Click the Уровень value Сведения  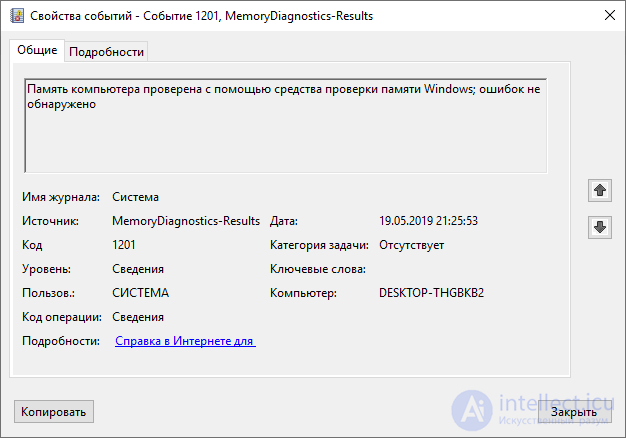138,269
